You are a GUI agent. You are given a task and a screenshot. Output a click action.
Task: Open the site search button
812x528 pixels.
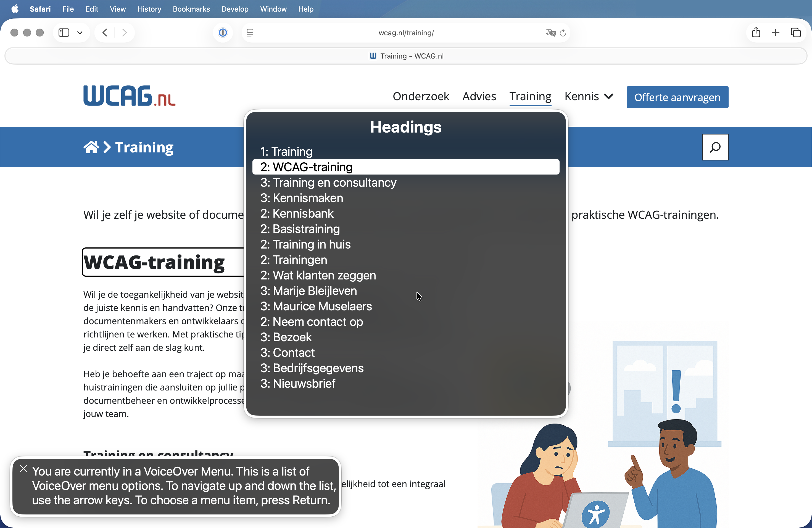(715, 147)
